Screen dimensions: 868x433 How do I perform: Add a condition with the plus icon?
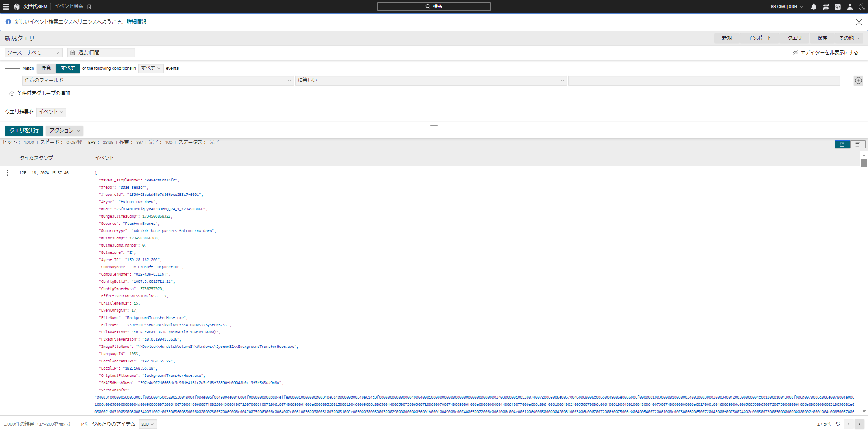[858, 81]
